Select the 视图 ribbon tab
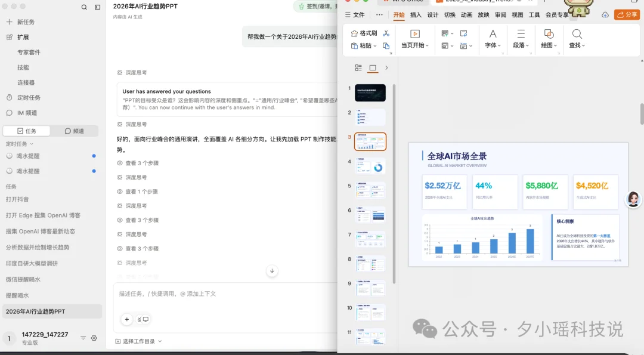Viewport: 644px width, 355px height. click(517, 15)
